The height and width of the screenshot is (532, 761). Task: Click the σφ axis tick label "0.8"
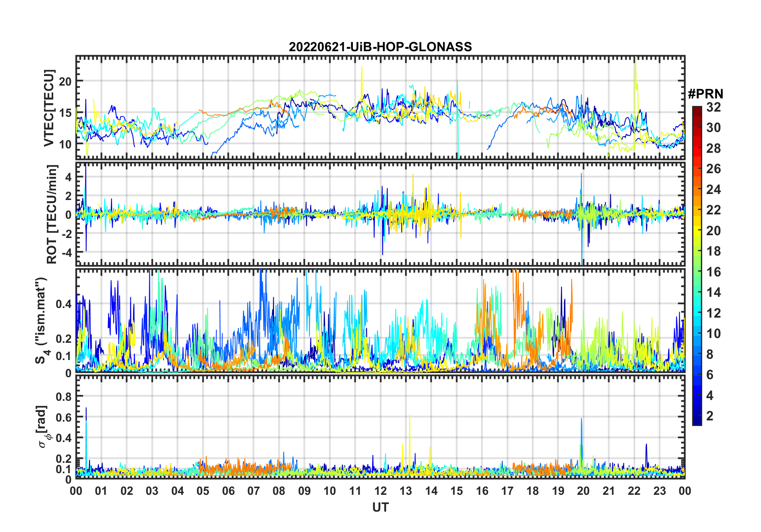(x=64, y=396)
